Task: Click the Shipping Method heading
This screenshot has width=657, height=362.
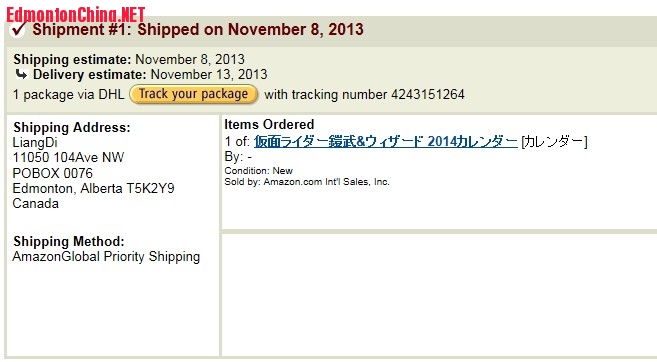Action: pyautogui.click(x=69, y=241)
